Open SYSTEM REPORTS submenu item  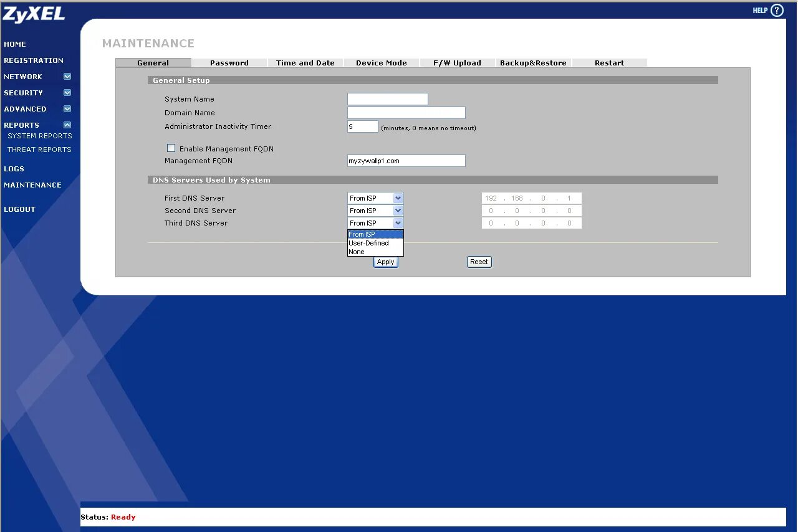[40, 136]
